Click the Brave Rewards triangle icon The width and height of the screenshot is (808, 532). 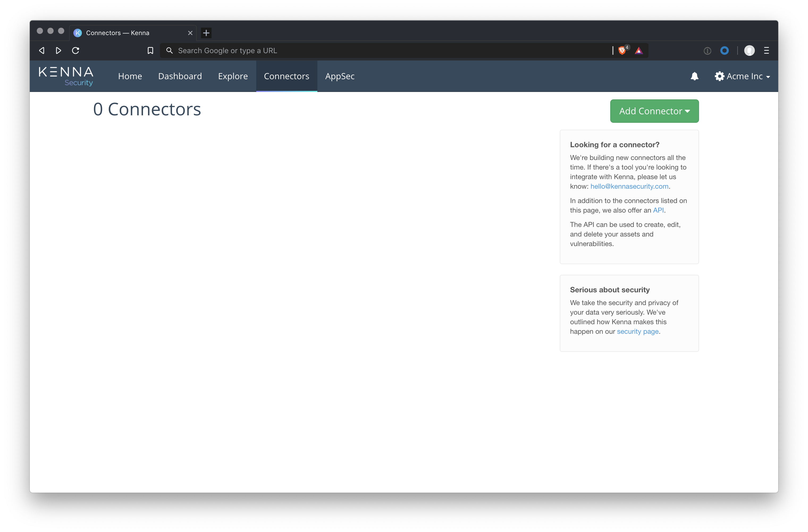639,51
